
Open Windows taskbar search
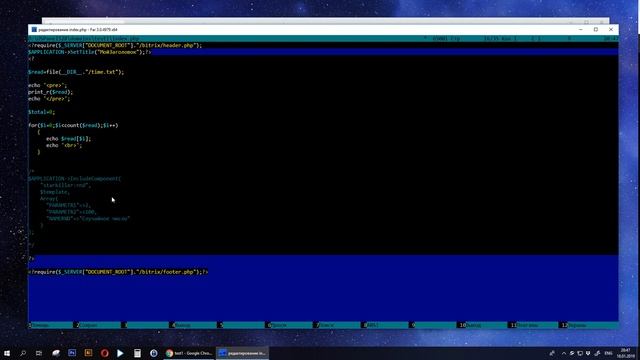[x=23, y=353]
